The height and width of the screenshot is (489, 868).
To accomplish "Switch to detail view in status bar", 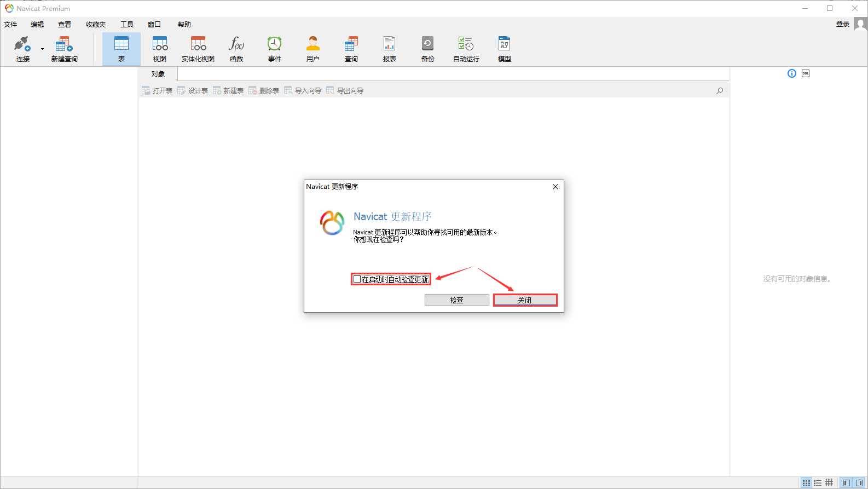I will coord(829,482).
